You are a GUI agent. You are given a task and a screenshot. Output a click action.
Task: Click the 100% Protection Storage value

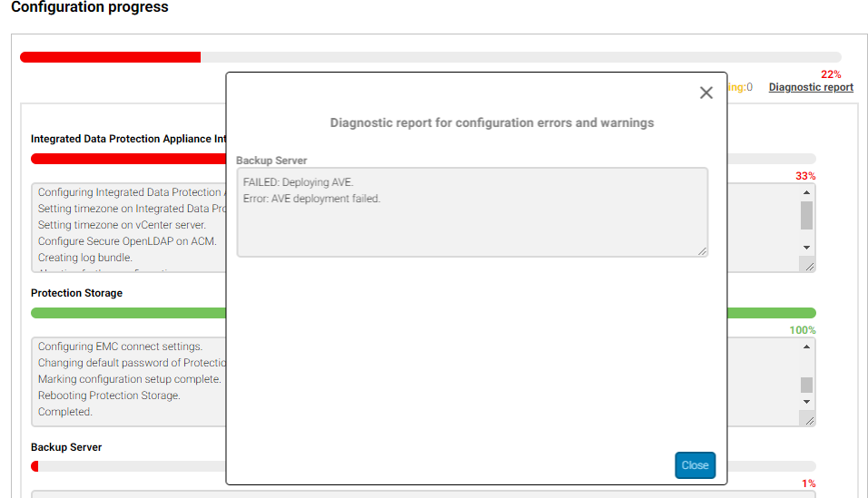click(x=803, y=330)
